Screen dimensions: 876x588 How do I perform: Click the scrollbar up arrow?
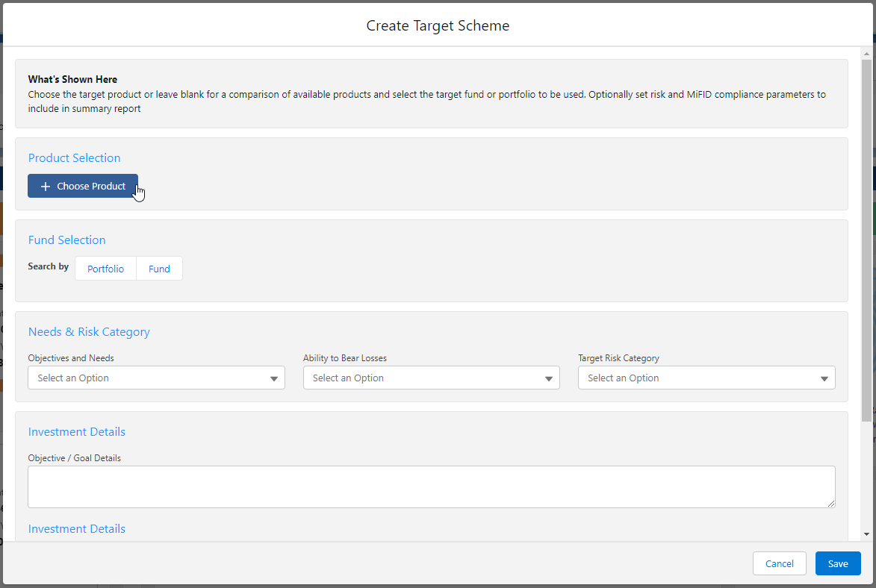coord(866,54)
